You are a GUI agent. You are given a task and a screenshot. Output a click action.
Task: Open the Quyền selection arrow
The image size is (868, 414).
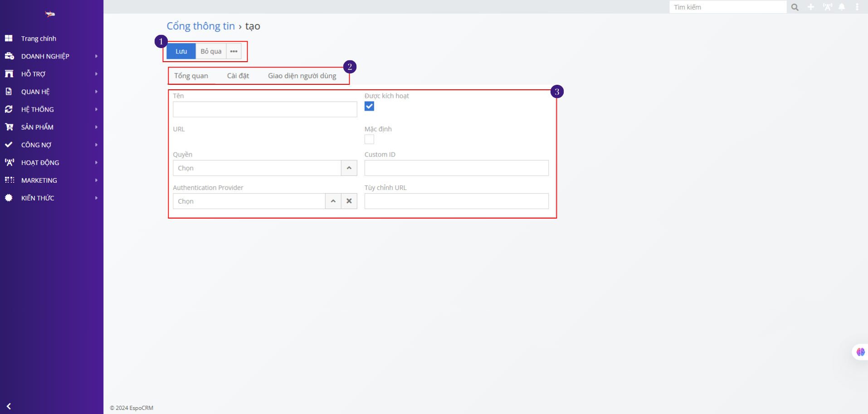(349, 168)
